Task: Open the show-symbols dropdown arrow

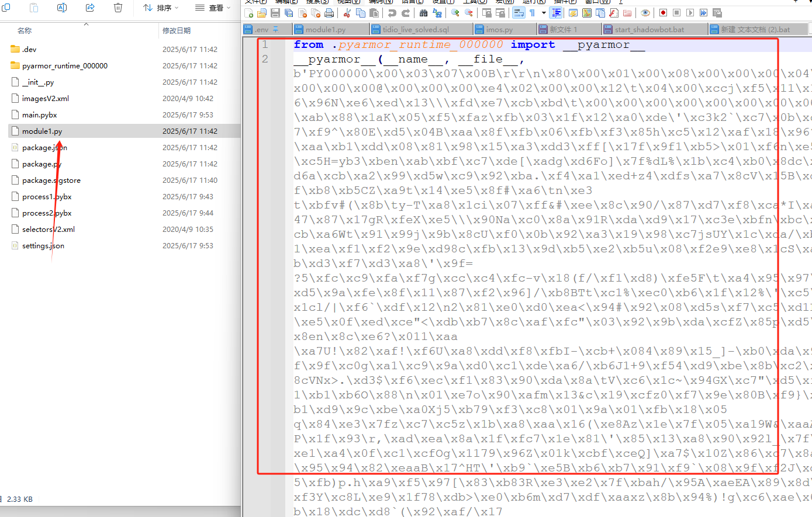Action: click(x=544, y=13)
